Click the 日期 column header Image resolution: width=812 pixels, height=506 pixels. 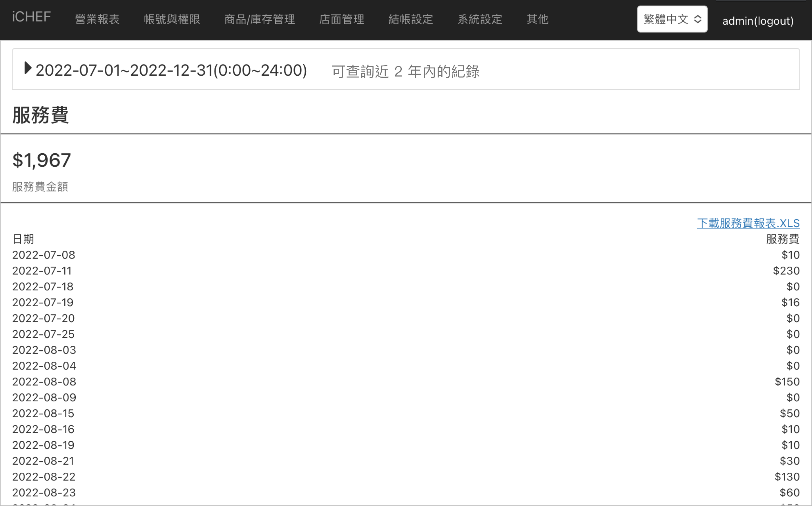click(23, 239)
